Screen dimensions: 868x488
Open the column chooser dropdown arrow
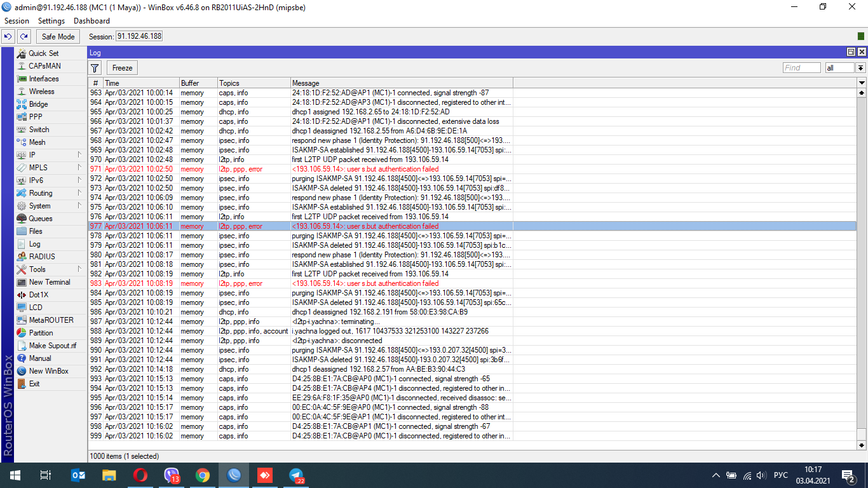(862, 83)
